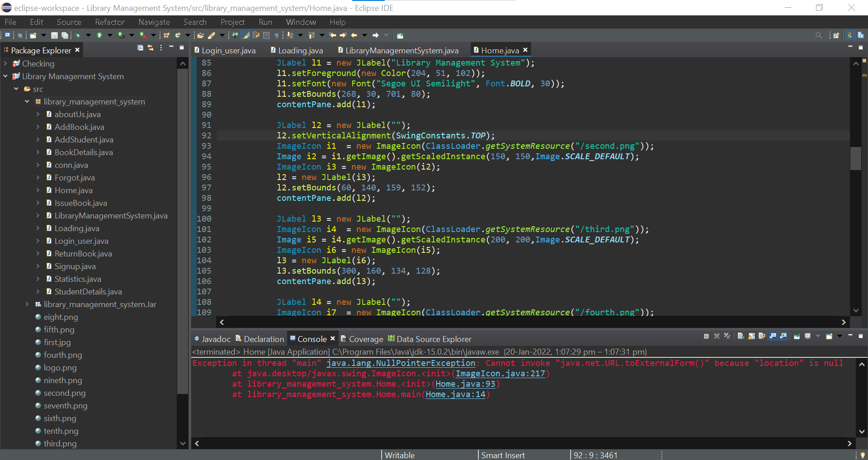Image resolution: width=868 pixels, height=460 pixels.
Task: Toggle Mark Occurrences highlighting
Action: [x=245, y=35]
